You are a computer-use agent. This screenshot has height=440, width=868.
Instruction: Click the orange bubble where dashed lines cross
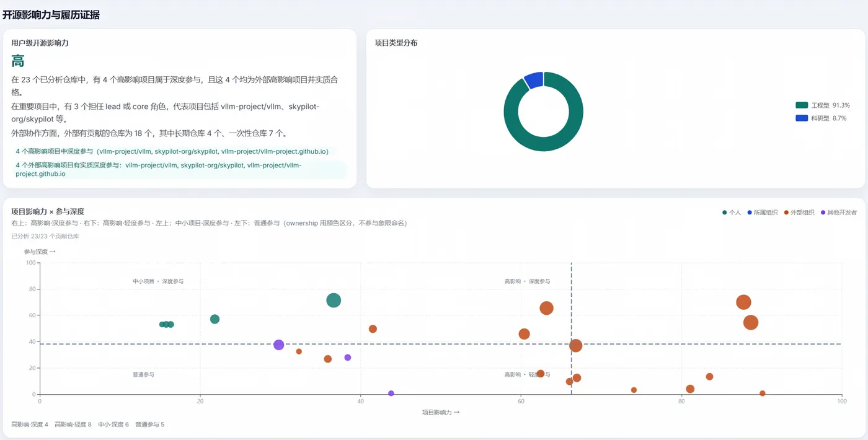tap(575, 346)
